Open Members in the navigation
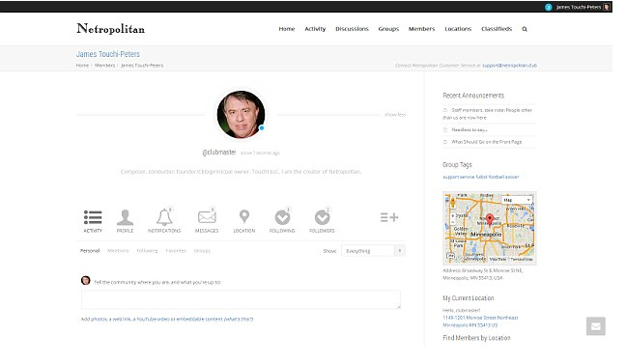This screenshot has width=626, height=364. (421, 29)
